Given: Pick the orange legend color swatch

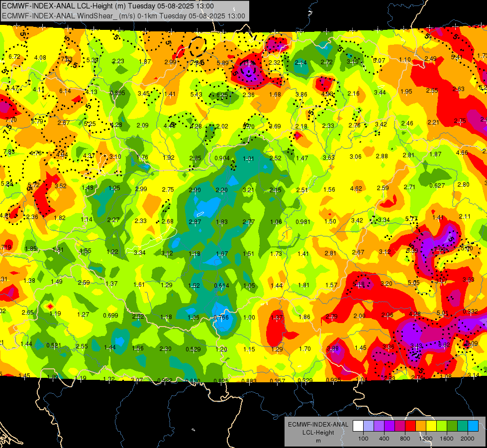Looking at the screenshot, I should click(x=421, y=426).
